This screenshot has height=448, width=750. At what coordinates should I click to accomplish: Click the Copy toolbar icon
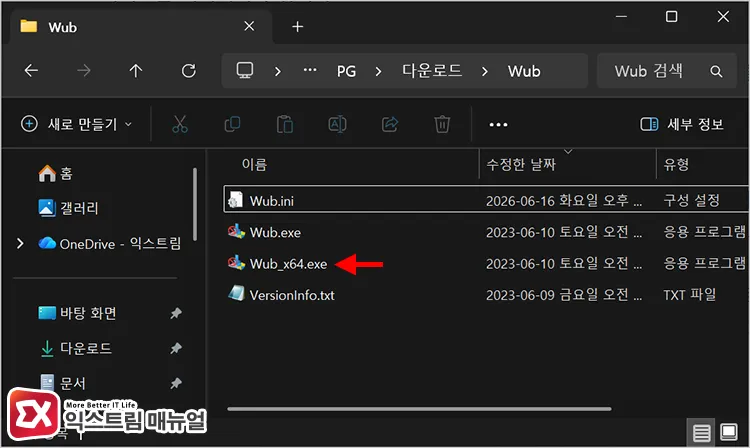point(232,124)
